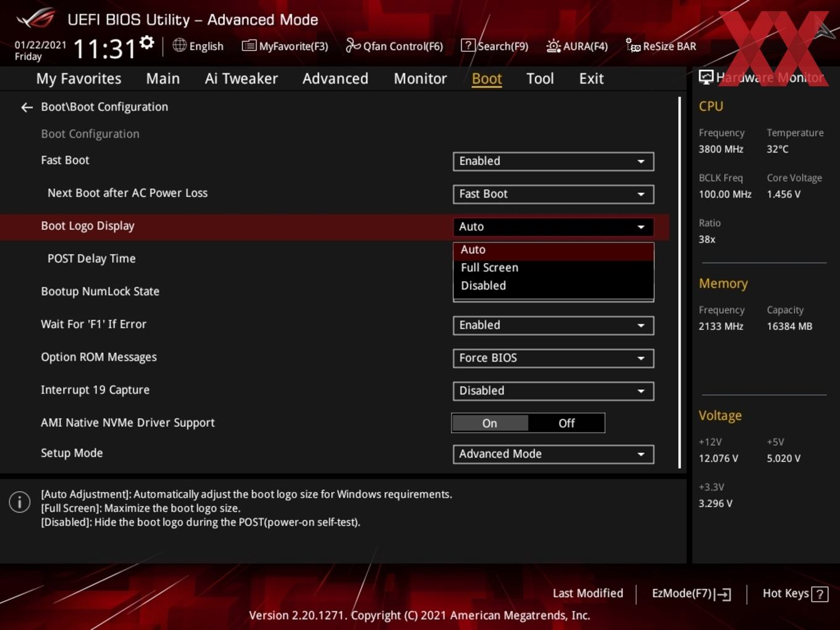This screenshot has height=630, width=840.
Task: Select Wait For 'F1' If Error label
Action: coord(94,324)
